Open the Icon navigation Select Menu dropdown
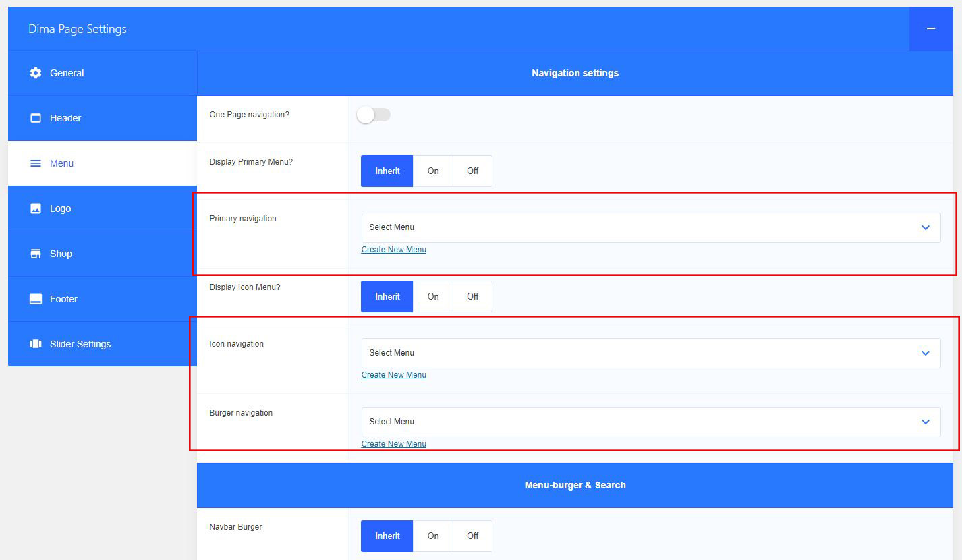The height and width of the screenshot is (560, 962). click(651, 354)
